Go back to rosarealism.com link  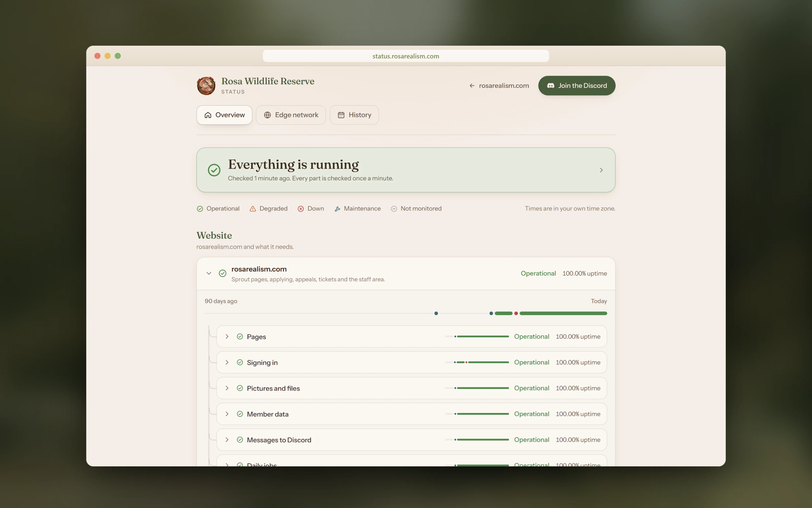[x=499, y=86]
